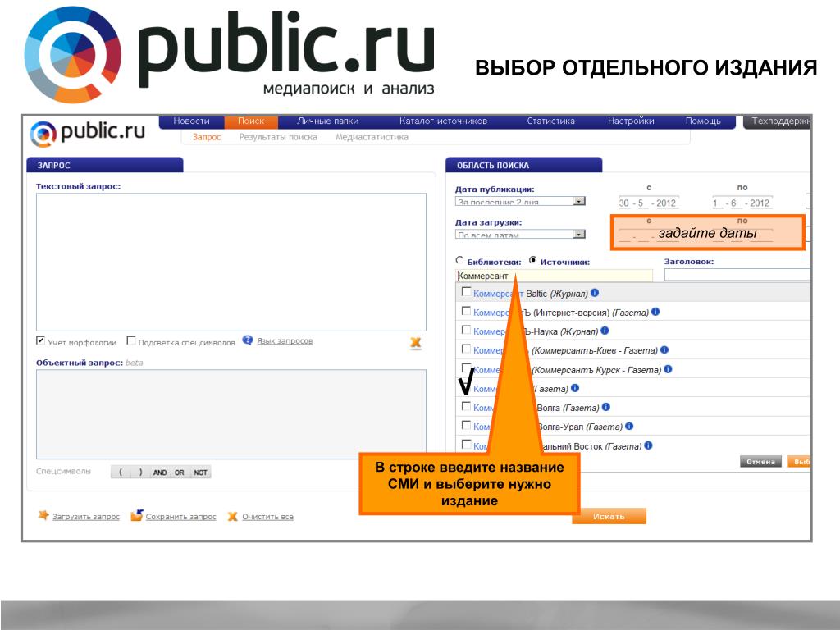840x630 pixels.
Task: Open info icon for Ъ-Наука (Журнал)
Action: 605,331
